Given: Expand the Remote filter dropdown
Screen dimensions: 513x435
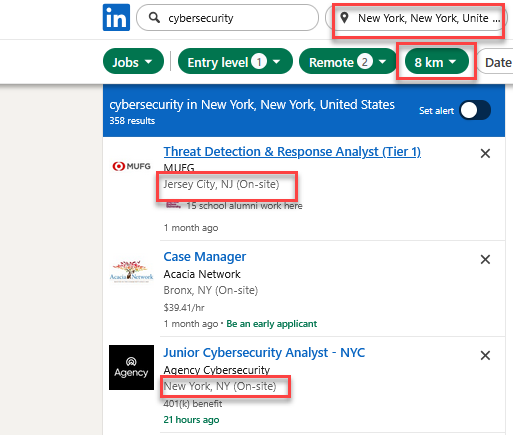Looking at the screenshot, I should (347, 61).
